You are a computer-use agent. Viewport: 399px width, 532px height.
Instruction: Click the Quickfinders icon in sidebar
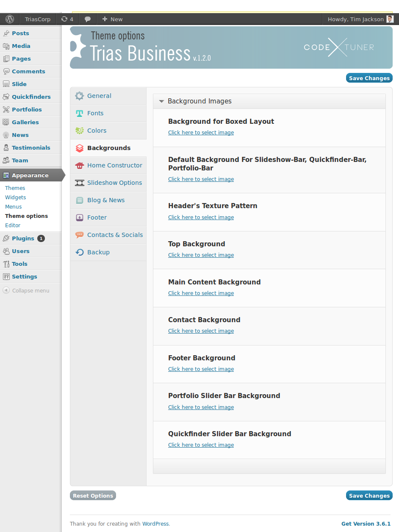(x=6, y=97)
